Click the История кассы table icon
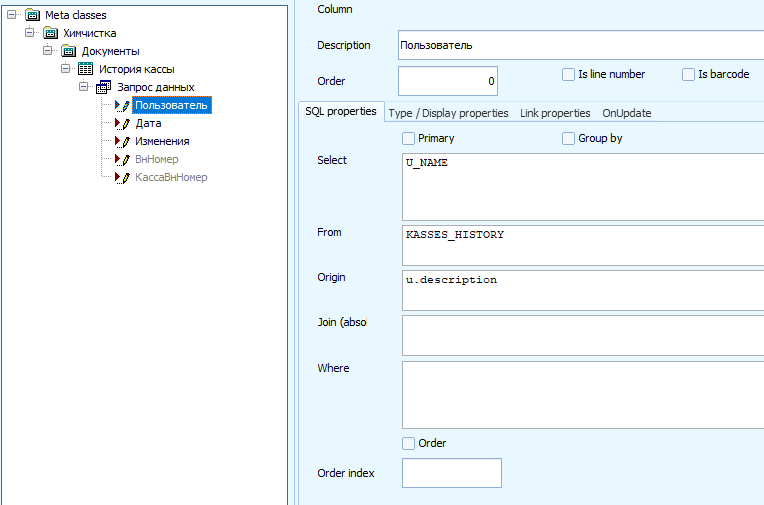764x505 pixels. pos(86,69)
